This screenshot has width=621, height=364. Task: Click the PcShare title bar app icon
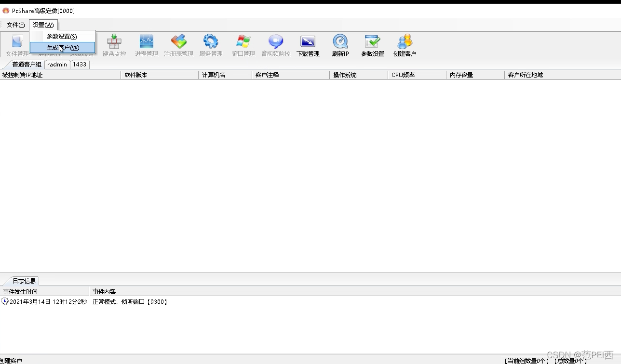click(x=6, y=11)
